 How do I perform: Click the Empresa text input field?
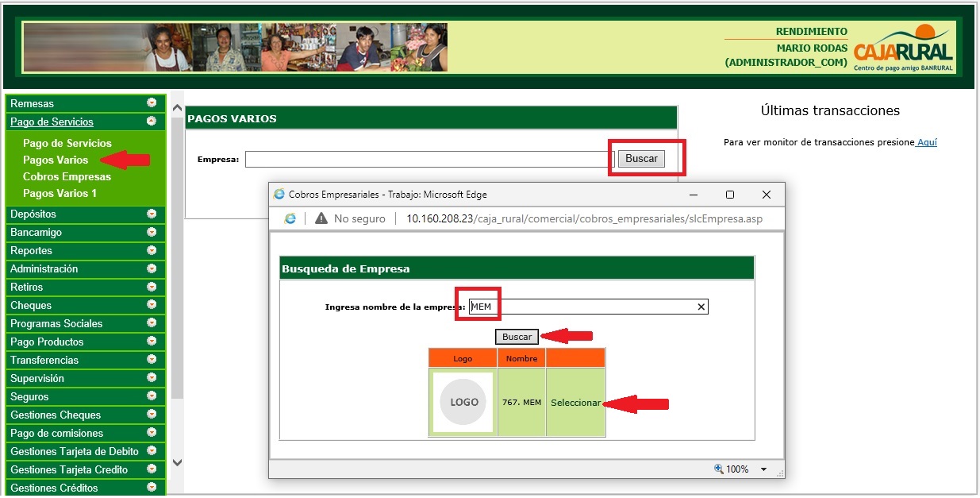429,160
